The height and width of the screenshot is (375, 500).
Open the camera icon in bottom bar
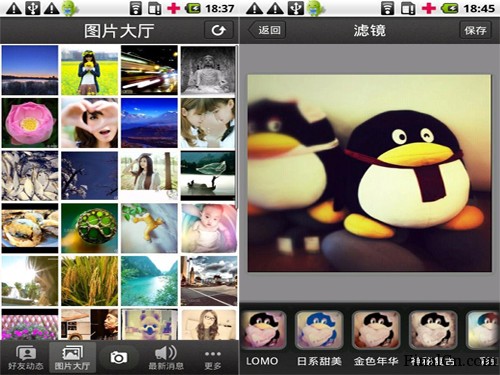point(119,358)
